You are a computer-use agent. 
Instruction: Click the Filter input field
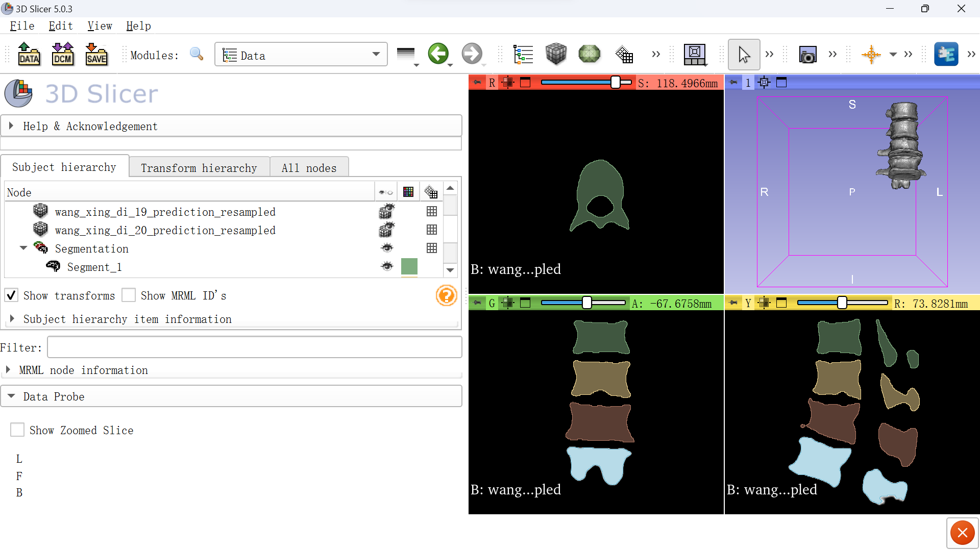(x=255, y=347)
